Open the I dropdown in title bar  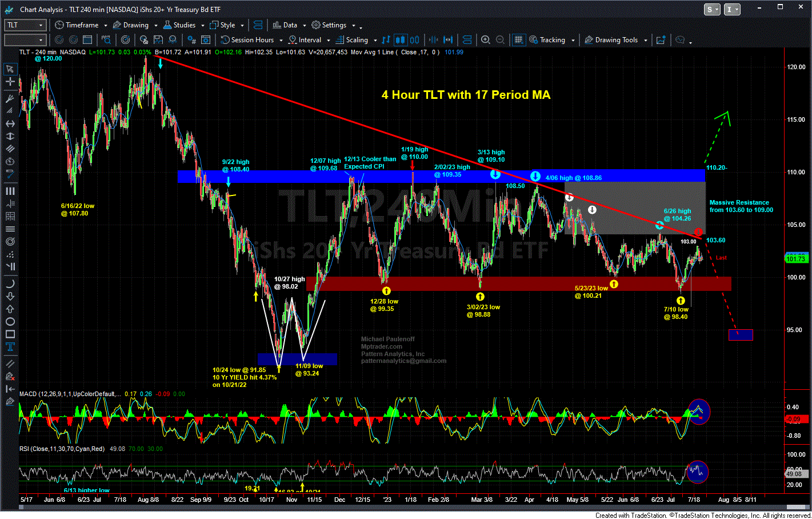tap(732, 9)
